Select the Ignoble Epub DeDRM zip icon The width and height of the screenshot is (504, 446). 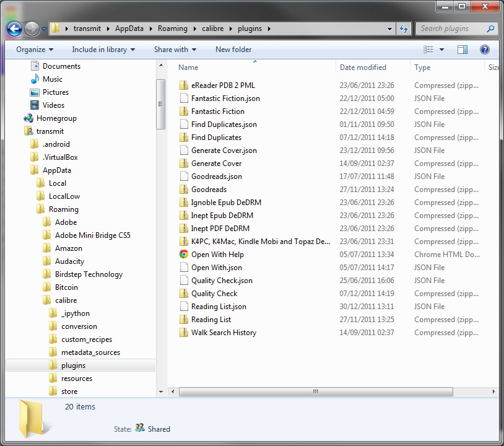183,203
